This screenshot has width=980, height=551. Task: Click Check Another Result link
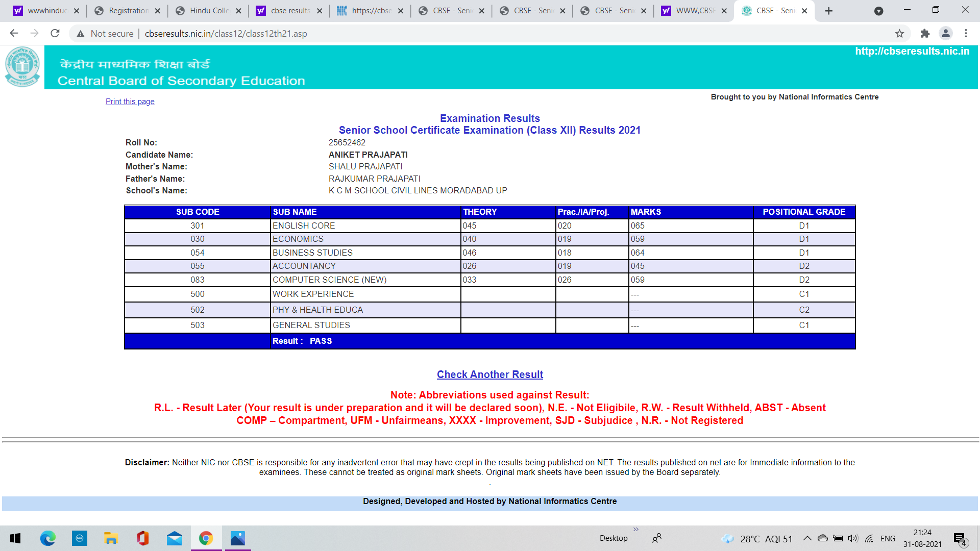[490, 374]
